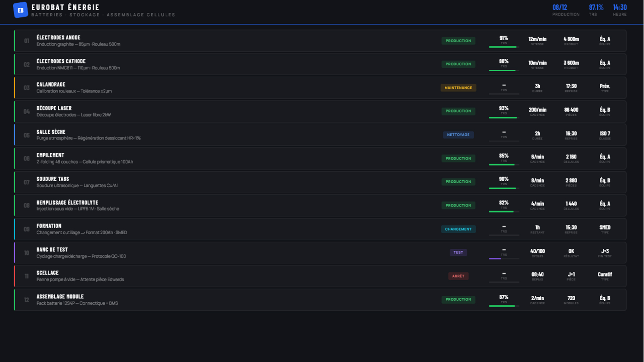Click the NETTOYAGE status badge for Salle sèche
644x362 pixels.
pyautogui.click(x=458, y=135)
